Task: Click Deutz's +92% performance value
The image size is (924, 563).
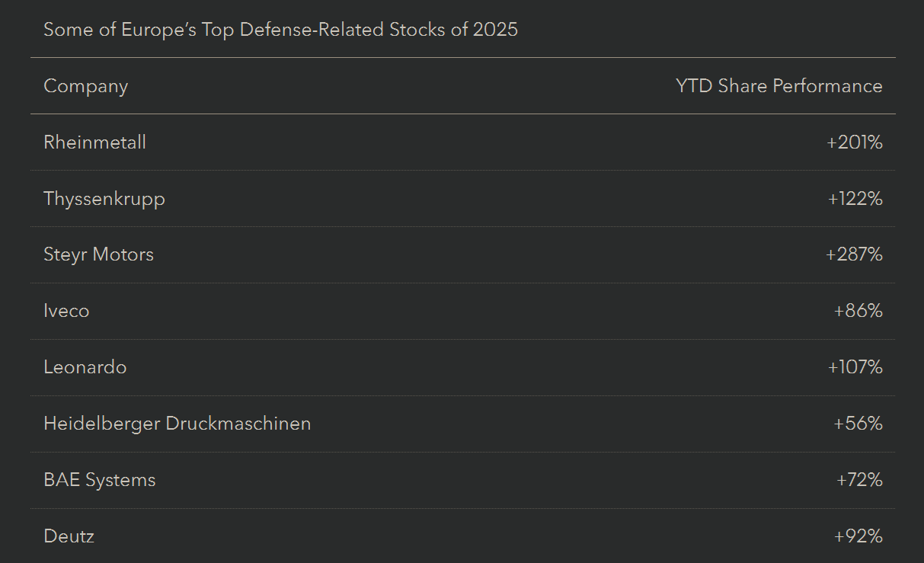Action: [x=858, y=536]
